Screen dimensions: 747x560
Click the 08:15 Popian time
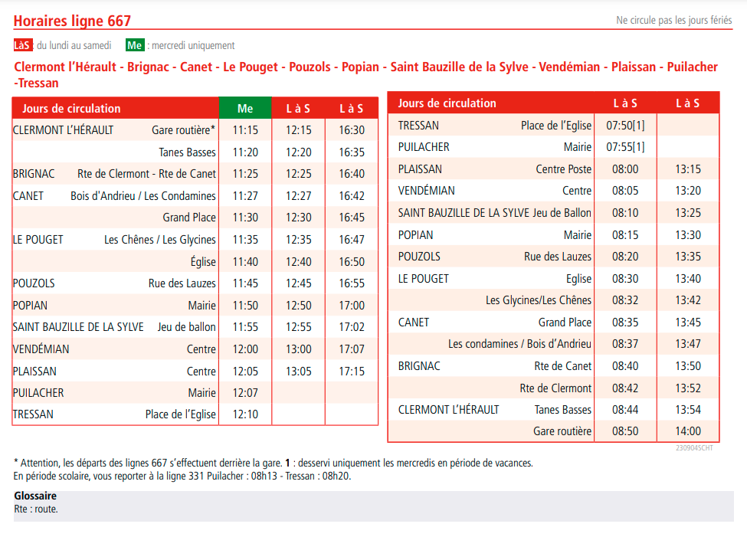(625, 234)
